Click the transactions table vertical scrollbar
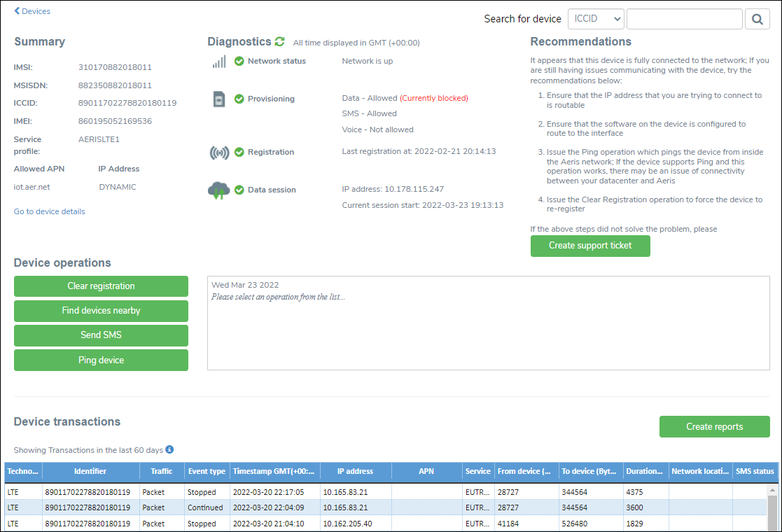The image size is (782, 532). click(x=772, y=513)
